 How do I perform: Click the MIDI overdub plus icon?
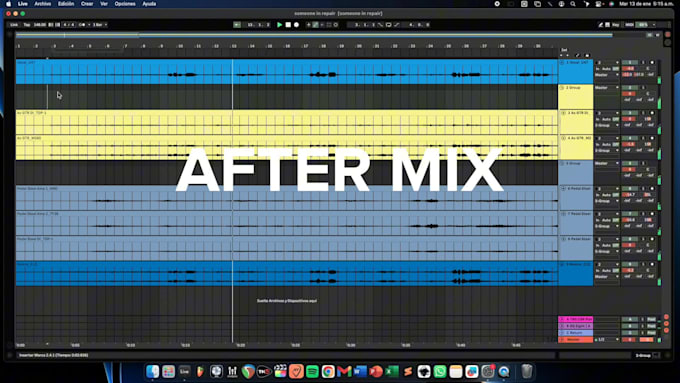point(309,25)
